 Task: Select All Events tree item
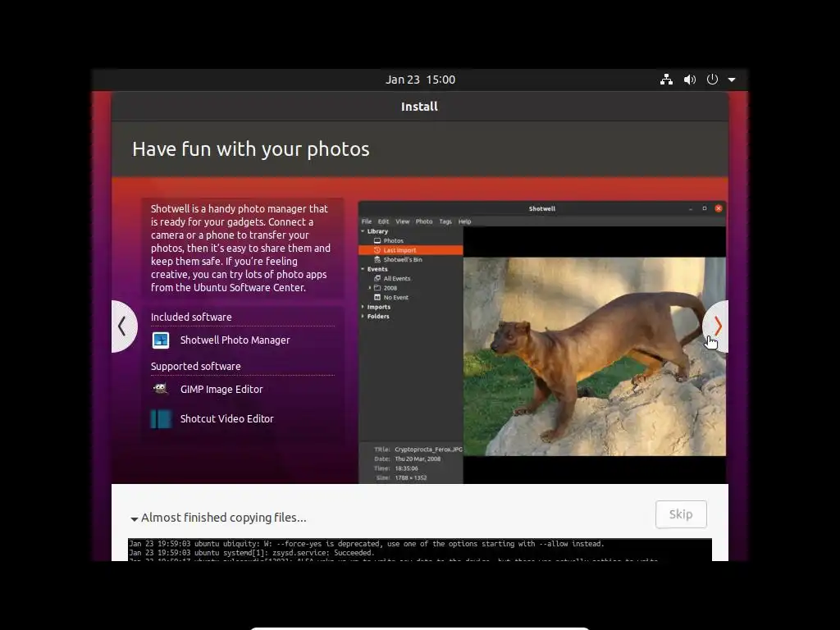[x=397, y=279]
